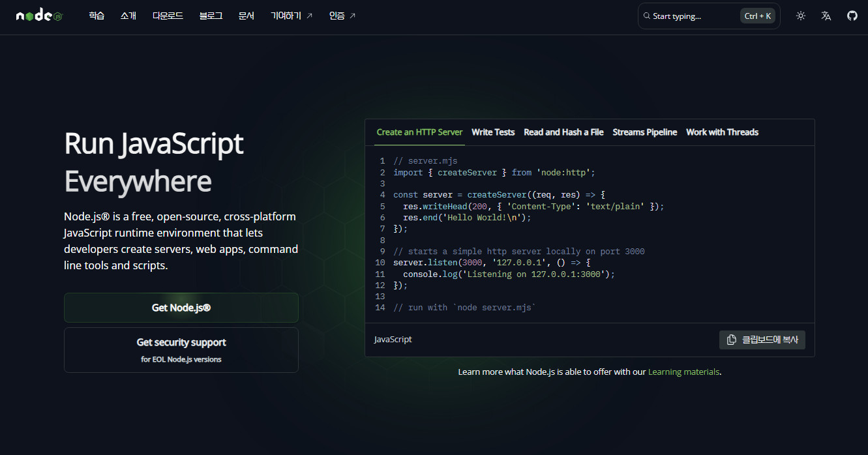Viewport: 868px width, 455px height.
Task: Focus the Start typing search field
Action: [x=709, y=16]
